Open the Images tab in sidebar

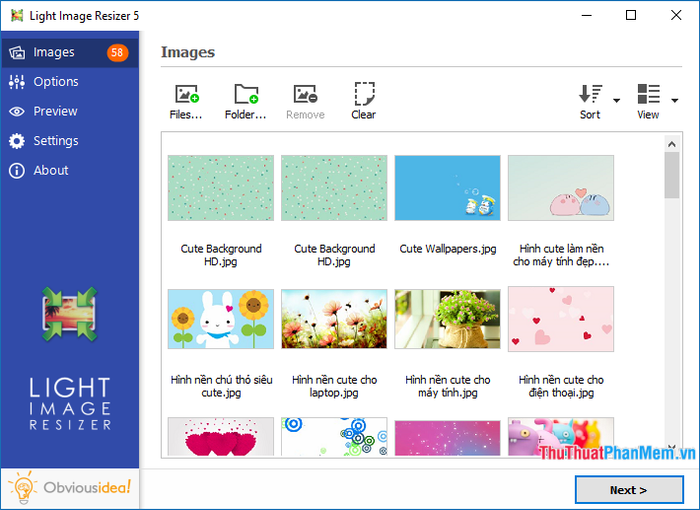coord(54,52)
